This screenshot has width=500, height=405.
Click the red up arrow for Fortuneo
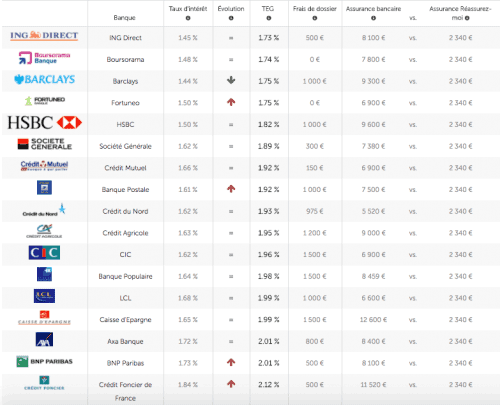231,102
